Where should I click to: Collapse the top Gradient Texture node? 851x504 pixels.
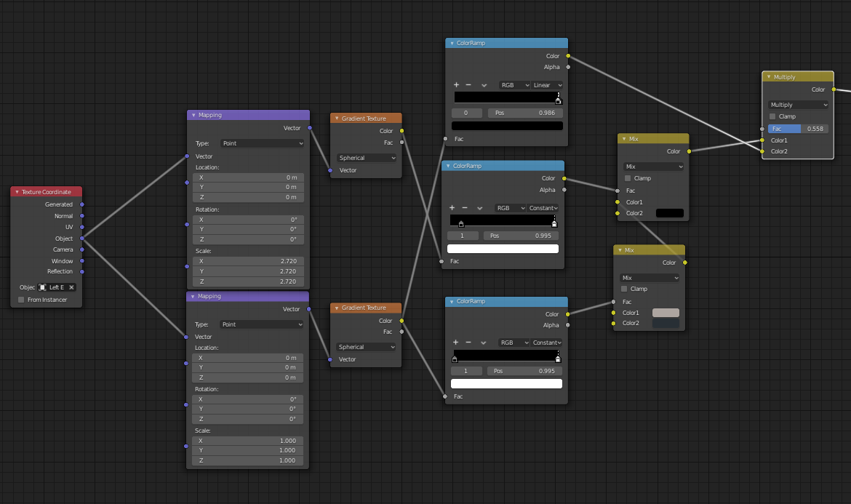click(337, 119)
